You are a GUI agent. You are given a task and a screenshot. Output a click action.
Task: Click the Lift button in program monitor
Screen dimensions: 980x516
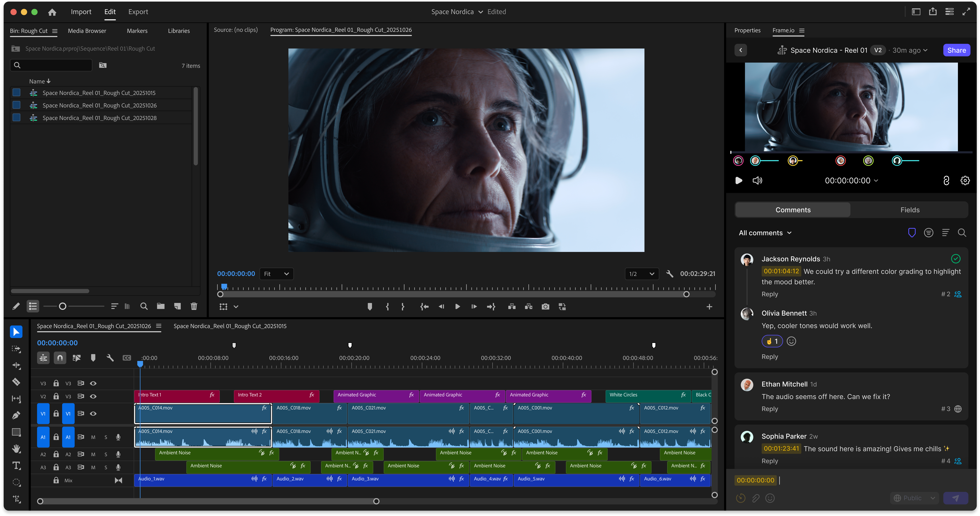tap(512, 306)
